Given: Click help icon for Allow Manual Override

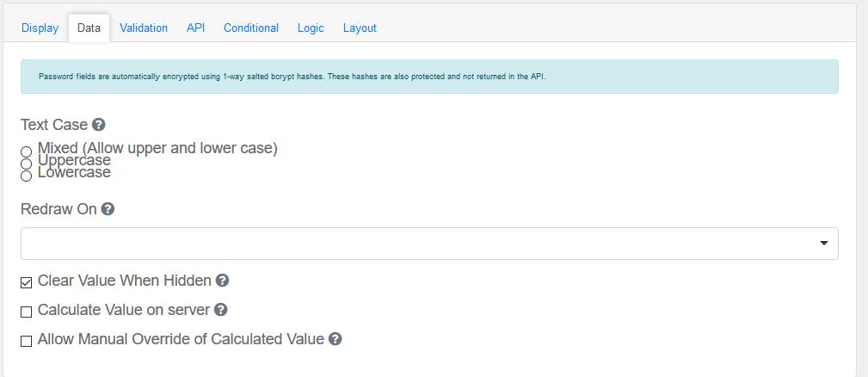Looking at the screenshot, I should click(x=336, y=339).
